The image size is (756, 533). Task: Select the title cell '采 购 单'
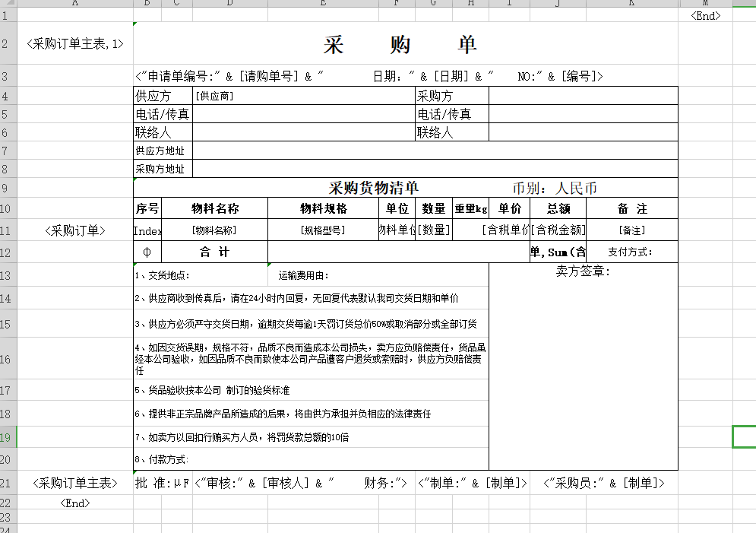406,43
